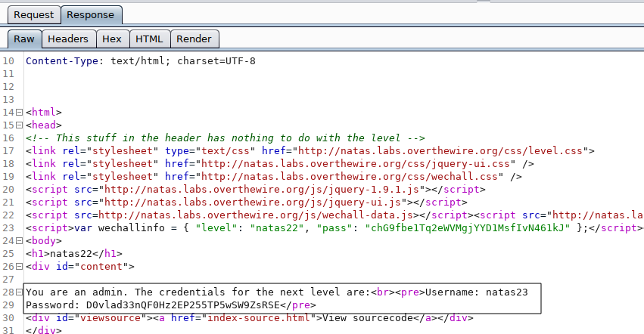Click the 'You are an admin' line
This screenshot has width=644, height=334.
click(277, 292)
